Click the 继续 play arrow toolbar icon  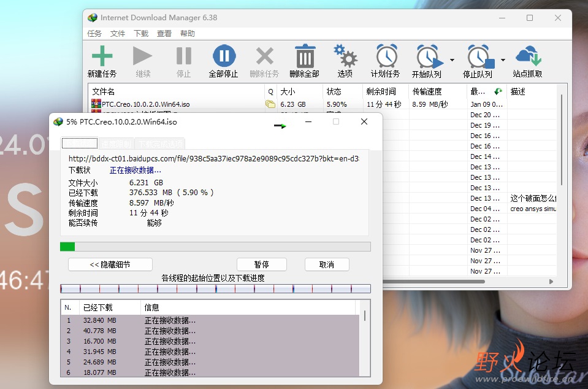pos(142,56)
